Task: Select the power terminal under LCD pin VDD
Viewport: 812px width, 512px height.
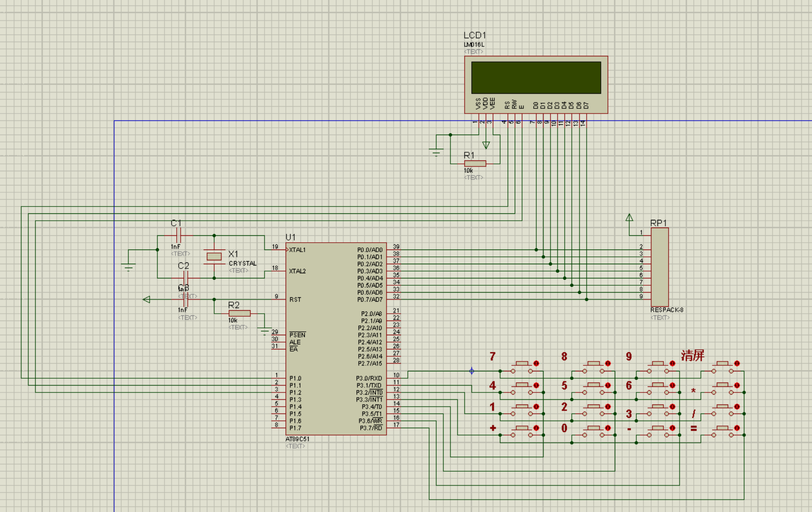Action: click(x=486, y=145)
